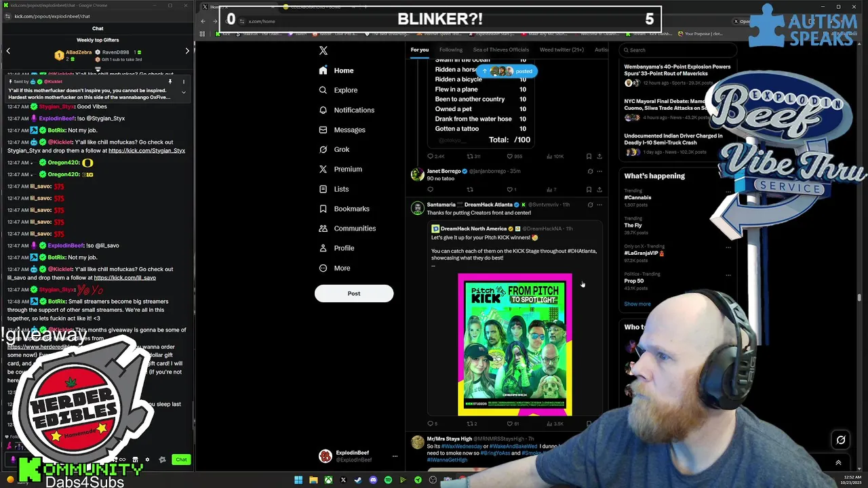Open more options on Janet Borrego's post

(x=599, y=171)
